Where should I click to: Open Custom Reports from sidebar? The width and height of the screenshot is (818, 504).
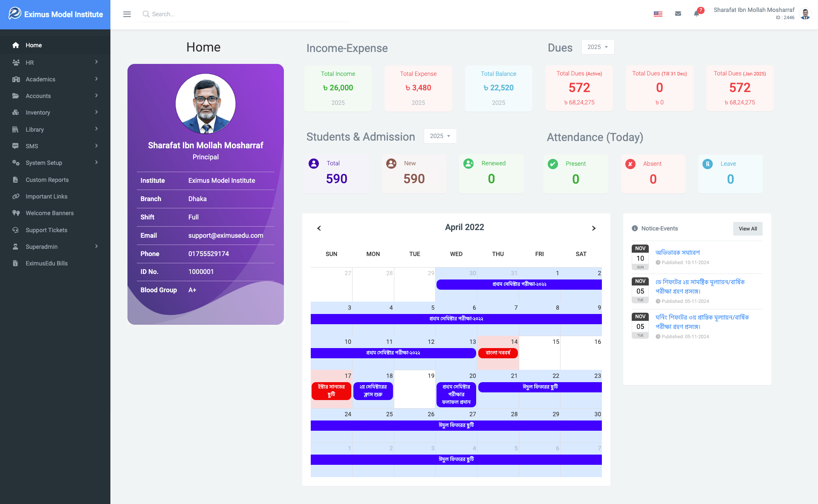click(47, 180)
